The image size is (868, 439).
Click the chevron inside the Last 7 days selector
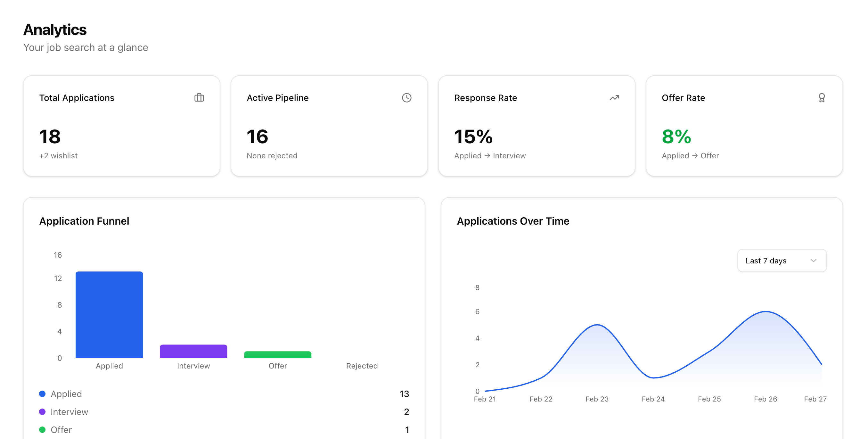tap(814, 261)
